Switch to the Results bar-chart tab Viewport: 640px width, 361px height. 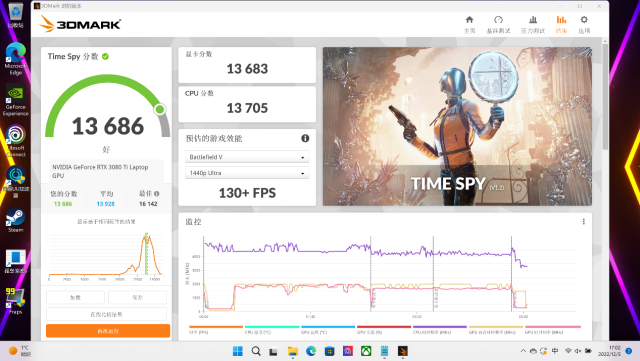click(x=562, y=20)
